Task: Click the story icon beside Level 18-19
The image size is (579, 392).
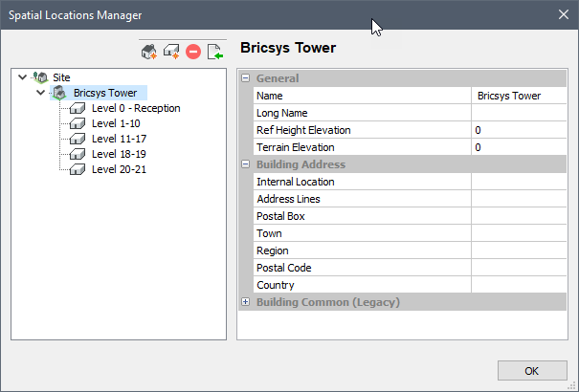Action: pyautogui.click(x=78, y=154)
